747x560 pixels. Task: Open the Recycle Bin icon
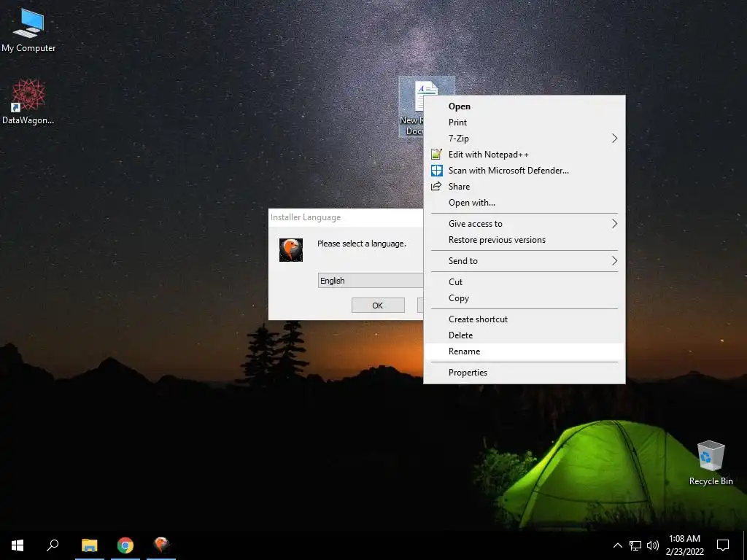[711, 463]
